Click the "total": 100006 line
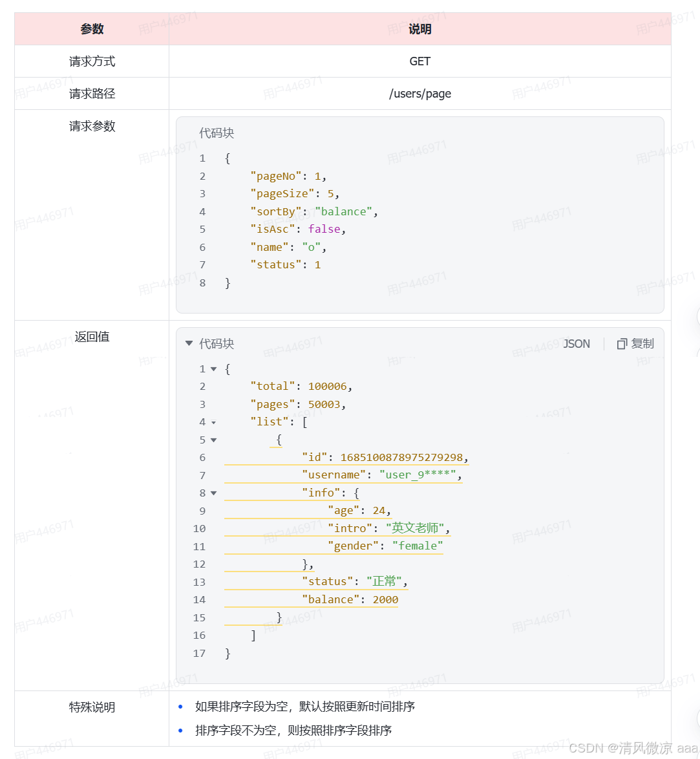The height and width of the screenshot is (759, 700). [301, 386]
